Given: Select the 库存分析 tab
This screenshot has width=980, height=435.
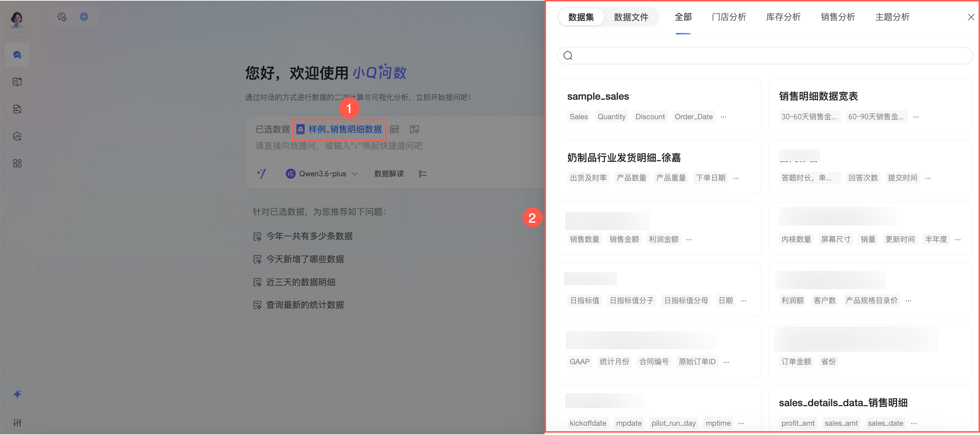Looking at the screenshot, I should tap(783, 17).
